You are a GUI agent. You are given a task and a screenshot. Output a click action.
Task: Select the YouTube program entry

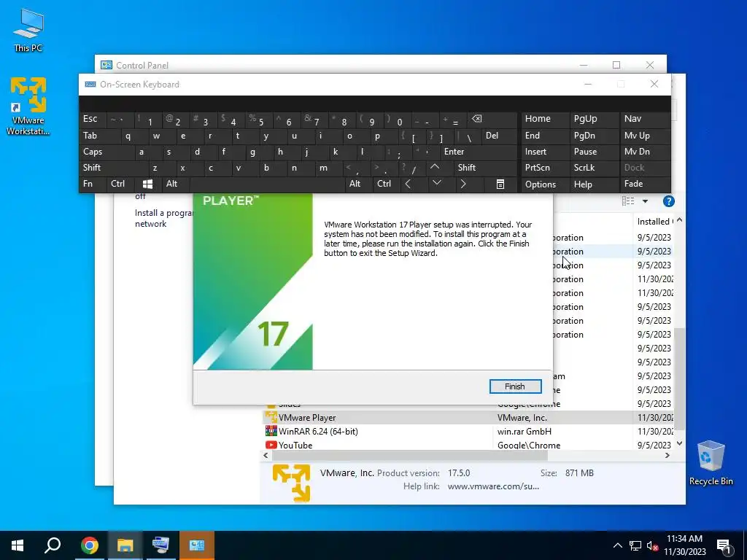(469, 445)
